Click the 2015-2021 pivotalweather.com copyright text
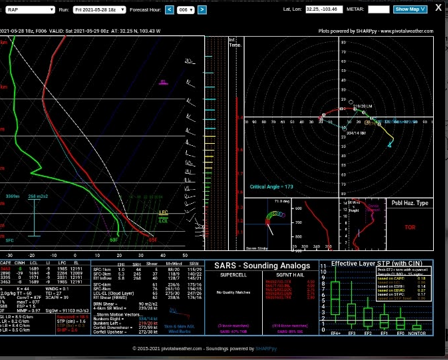The image size is (448, 360). click(167, 349)
